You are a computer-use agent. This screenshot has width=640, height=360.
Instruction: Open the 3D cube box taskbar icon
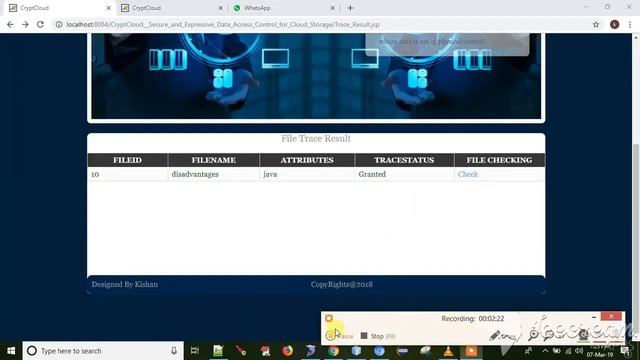tap(356, 351)
